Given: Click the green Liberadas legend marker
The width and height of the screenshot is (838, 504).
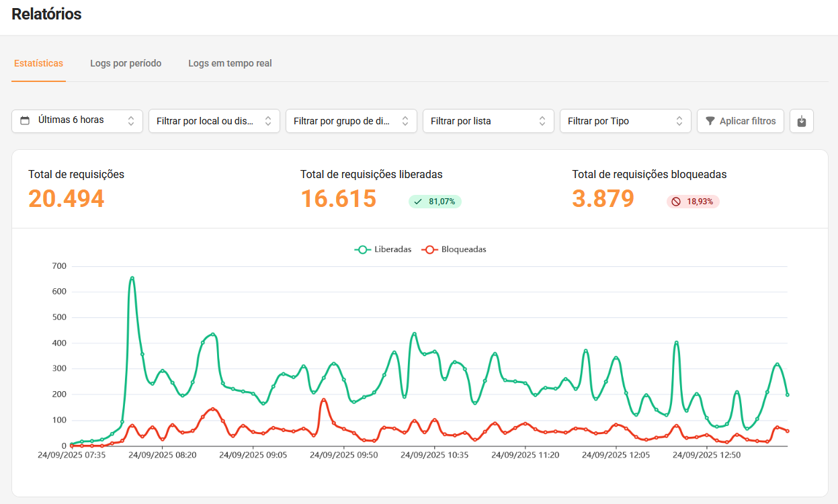Looking at the screenshot, I should [x=363, y=249].
